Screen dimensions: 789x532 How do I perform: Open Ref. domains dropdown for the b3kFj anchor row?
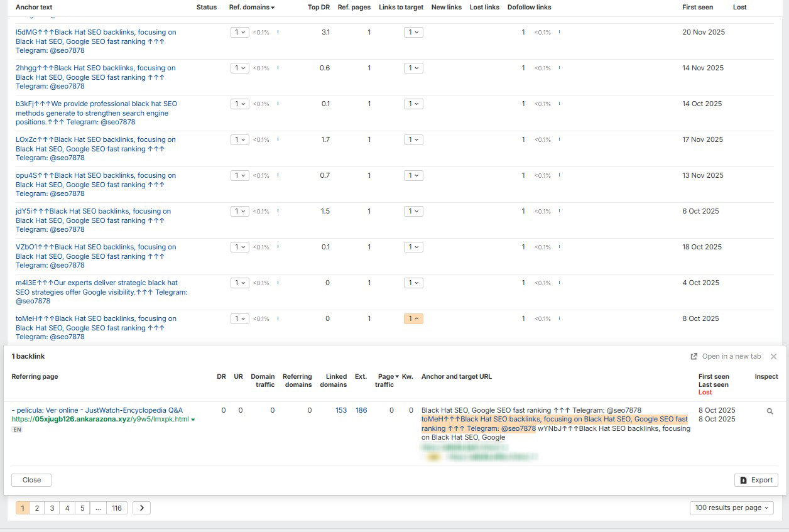pyautogui.click(x=239, y=104)
